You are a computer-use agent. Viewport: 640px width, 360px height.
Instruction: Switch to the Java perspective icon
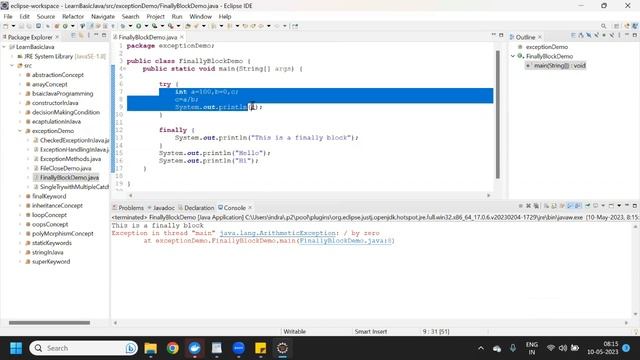[x=635, y=26]
